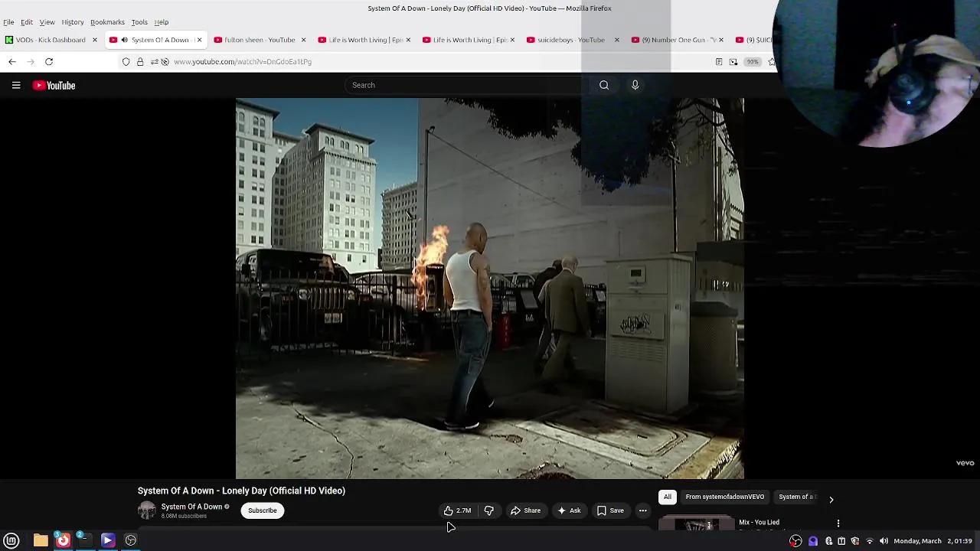Go to YouTube home via the logo

coord(54,86)
